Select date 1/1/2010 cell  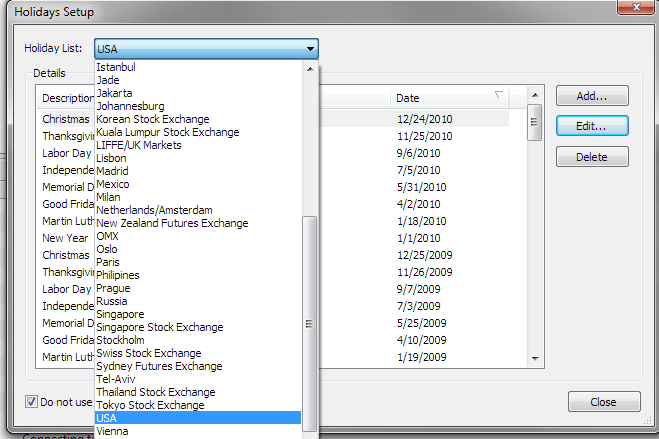click(x=419, y=238)
